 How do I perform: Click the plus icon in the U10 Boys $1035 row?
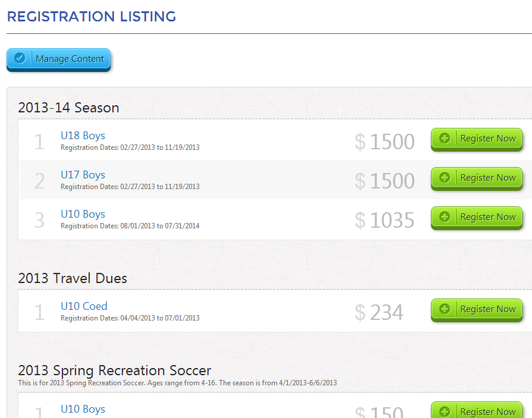tap(445, 216)
